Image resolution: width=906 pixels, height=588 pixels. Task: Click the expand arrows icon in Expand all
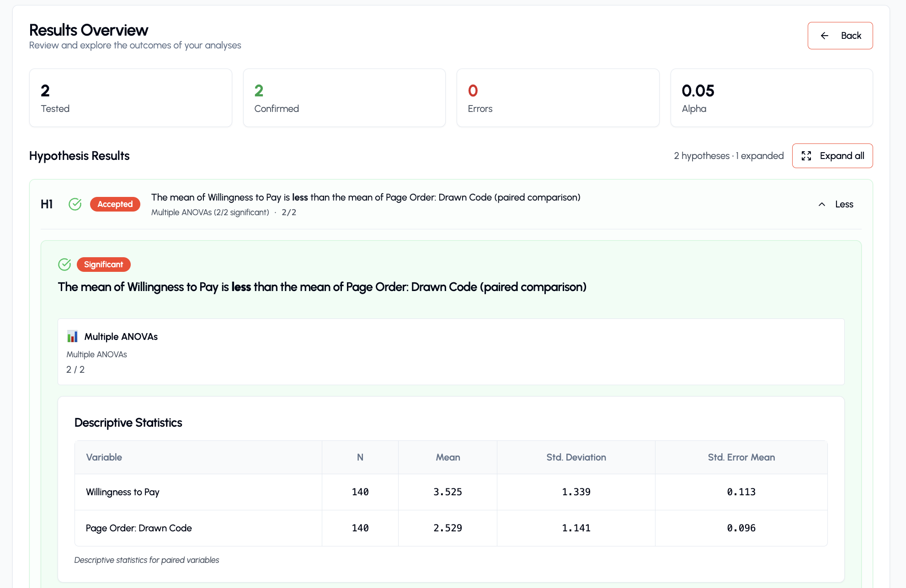[x=806, y=156]
